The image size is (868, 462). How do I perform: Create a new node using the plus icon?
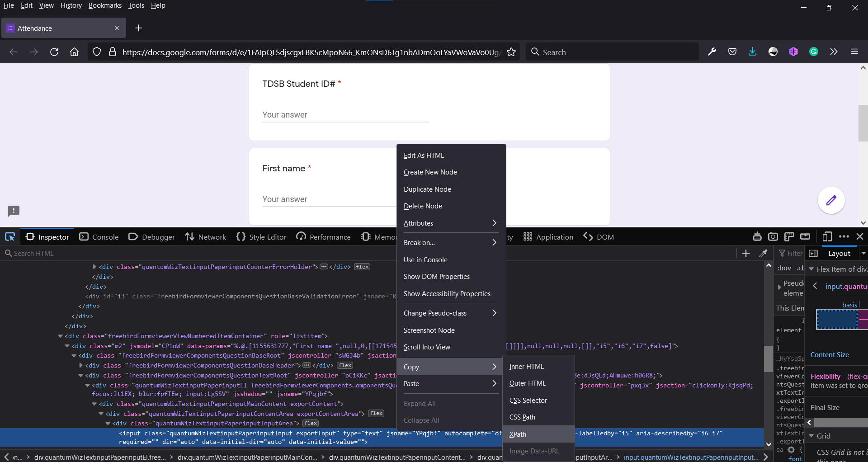click(x=746, y=253)
